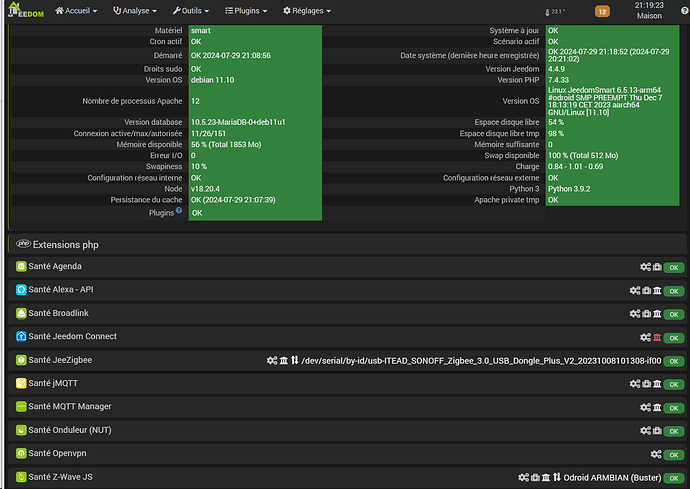690x489 pixels.
Task: Click the Santé MQTT Manager plugin icon
Action: coord(21,407)
